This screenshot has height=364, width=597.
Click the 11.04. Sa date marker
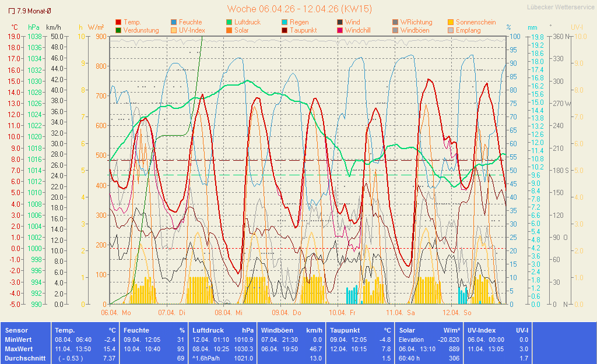[x=403, y=313]
